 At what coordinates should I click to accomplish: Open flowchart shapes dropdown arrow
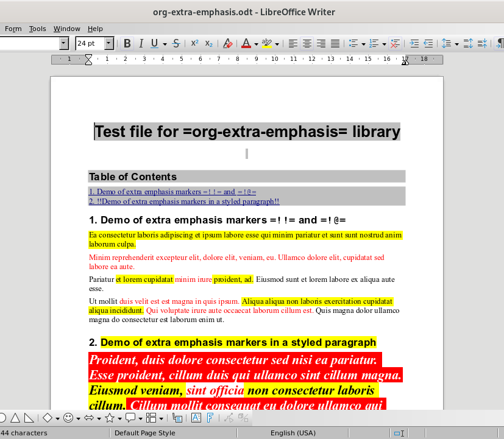161,418
